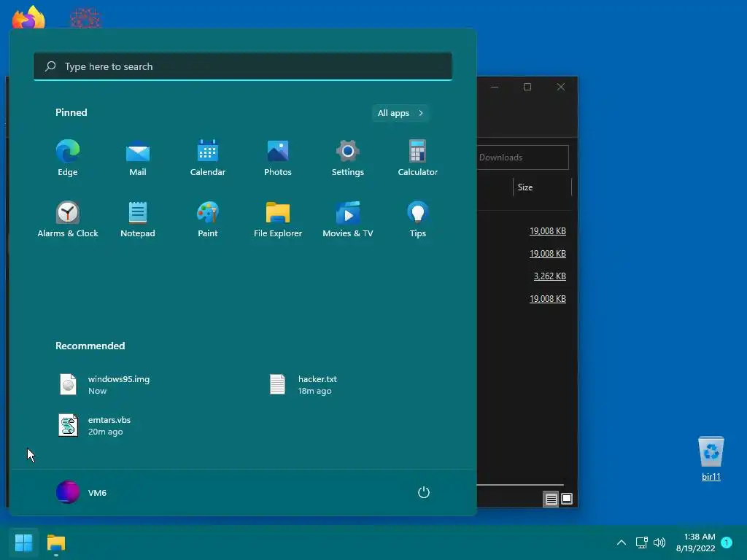Image resolution: width=747 pixels, height=560 pixels.
Task: Show hidden system tray icons
Action: pyautogui.click(x=622, y=542)
